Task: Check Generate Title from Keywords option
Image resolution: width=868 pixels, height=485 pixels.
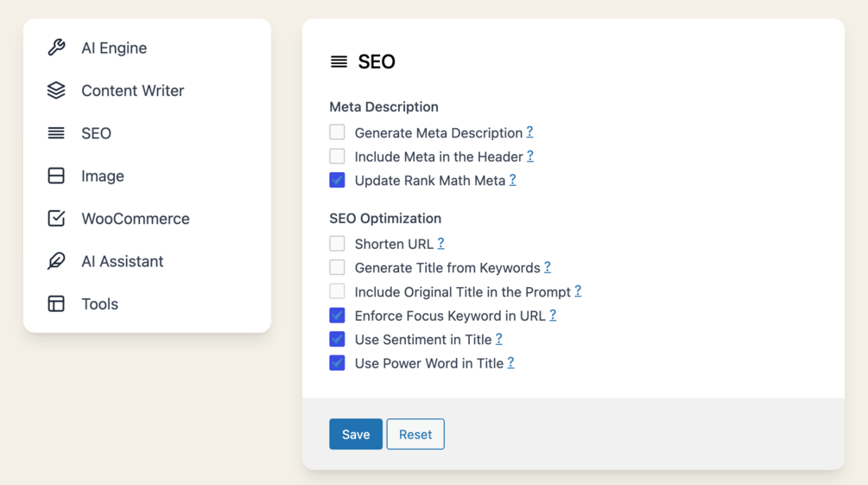Action: coord(337,267)
